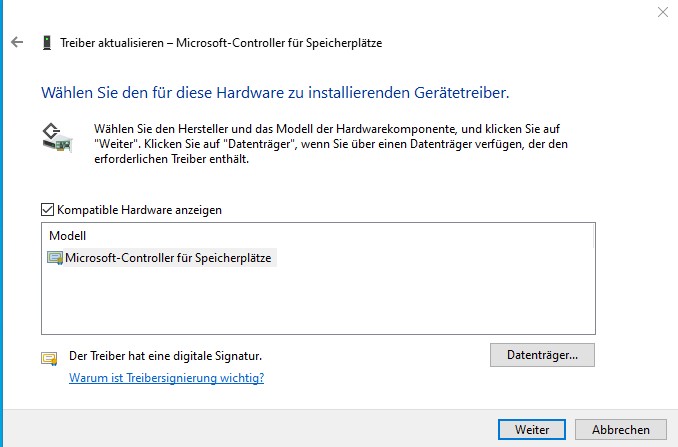Toggle Kompatible Hardware anzeigen checkbox
The image size is (678, 447).
click(x=48, y=210)
